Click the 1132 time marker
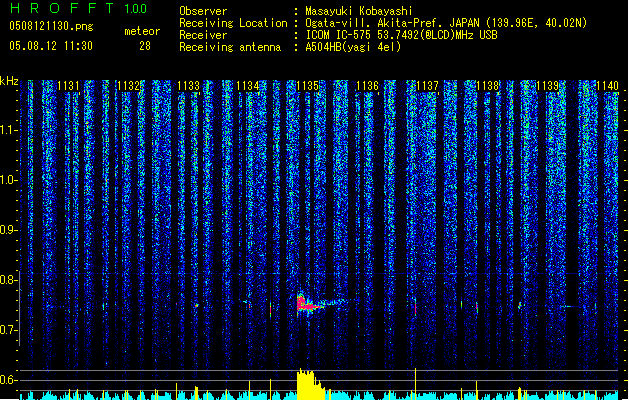The height and width of the screenshot is (400, 629). point(128,86)
